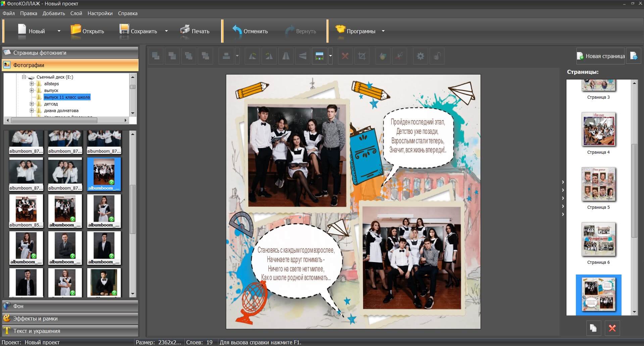Click the shapes and color effects icon

pyautogui.click(x=383, y=56)
